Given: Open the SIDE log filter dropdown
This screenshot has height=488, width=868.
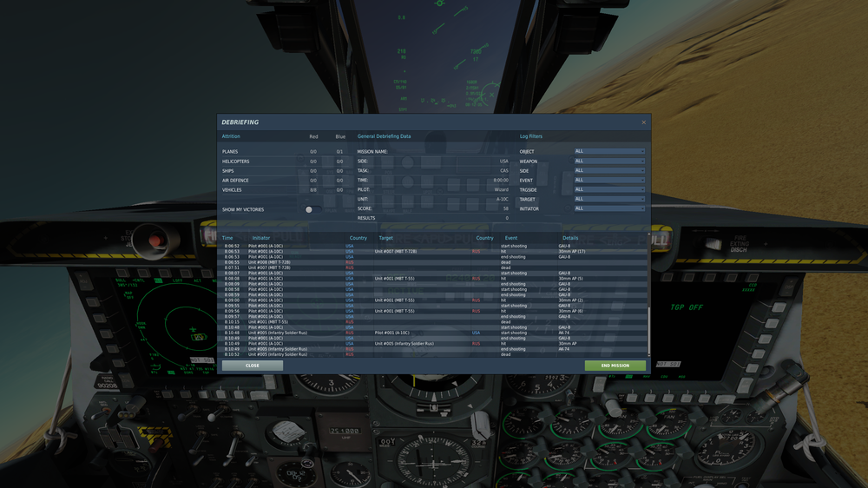Looking at the screenshot, I should tap(609, 170).
